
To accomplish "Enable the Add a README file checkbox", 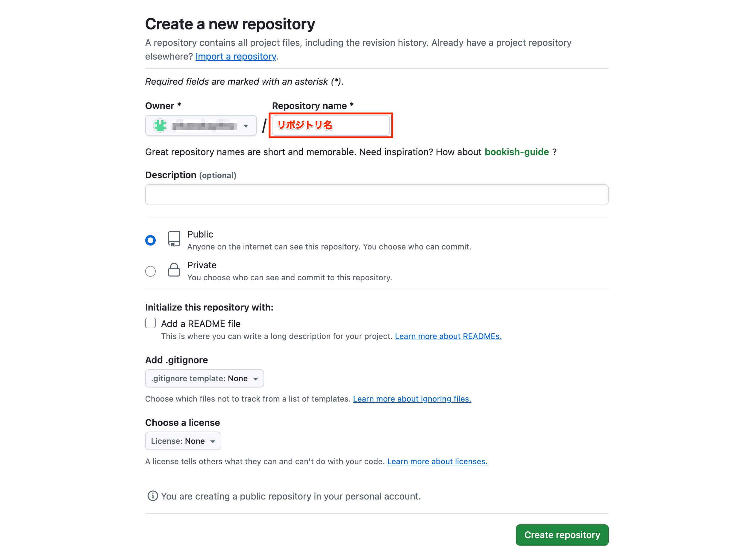I will tap(150, 323).
